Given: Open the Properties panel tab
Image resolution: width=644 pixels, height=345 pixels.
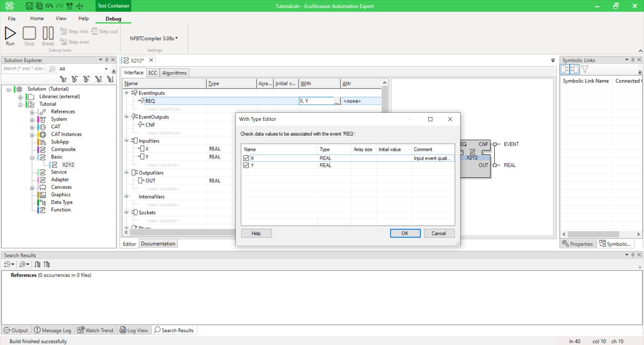Looking at the screenshot, I should pyautogui.click(x=578, y=244).
